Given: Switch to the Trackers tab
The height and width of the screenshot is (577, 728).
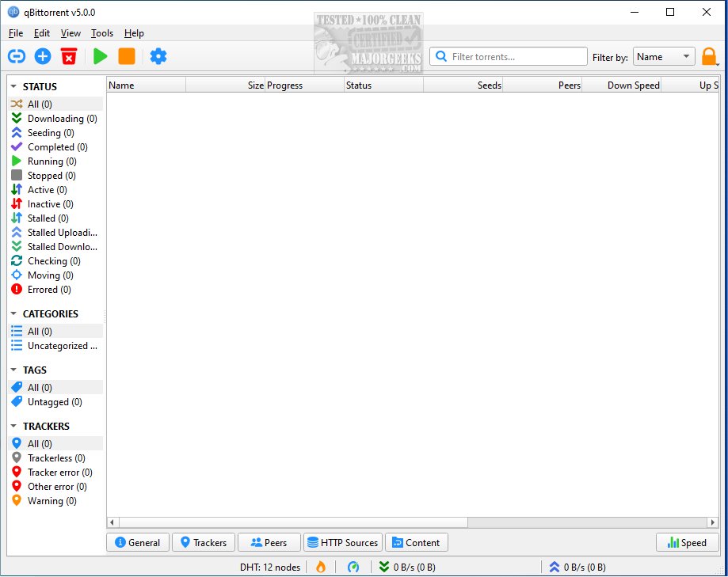Looking at the screenshot, I should (x=204, y=542).
